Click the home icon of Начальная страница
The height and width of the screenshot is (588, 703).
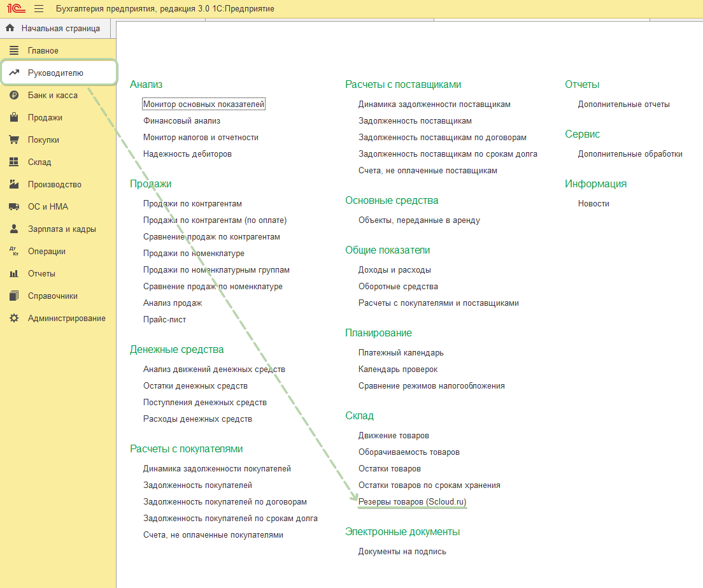pos(10,28)
